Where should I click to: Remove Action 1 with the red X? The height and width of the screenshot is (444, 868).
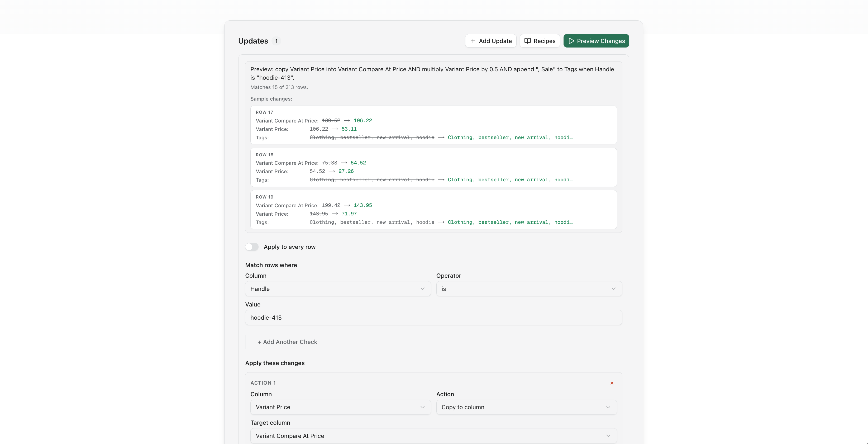[x=612, y=383]
